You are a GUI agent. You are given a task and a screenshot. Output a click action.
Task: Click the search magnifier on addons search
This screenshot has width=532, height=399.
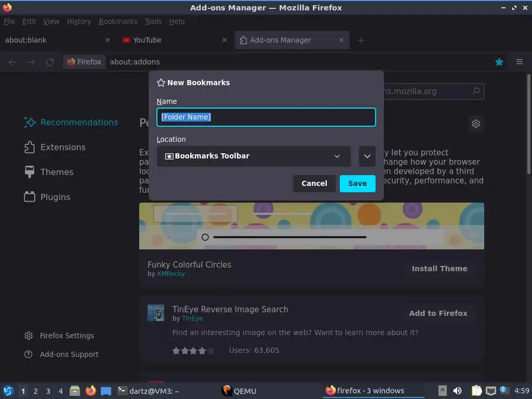[x=476, y=91]
